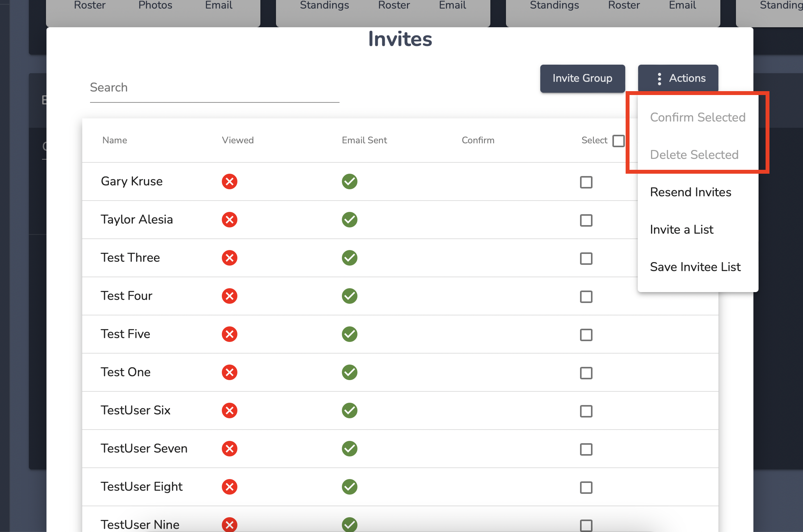The height and width of the screenshot is (532, 803).
Task: Click the red X viewed icon for Test Three
Action: (x=230, y=258)
